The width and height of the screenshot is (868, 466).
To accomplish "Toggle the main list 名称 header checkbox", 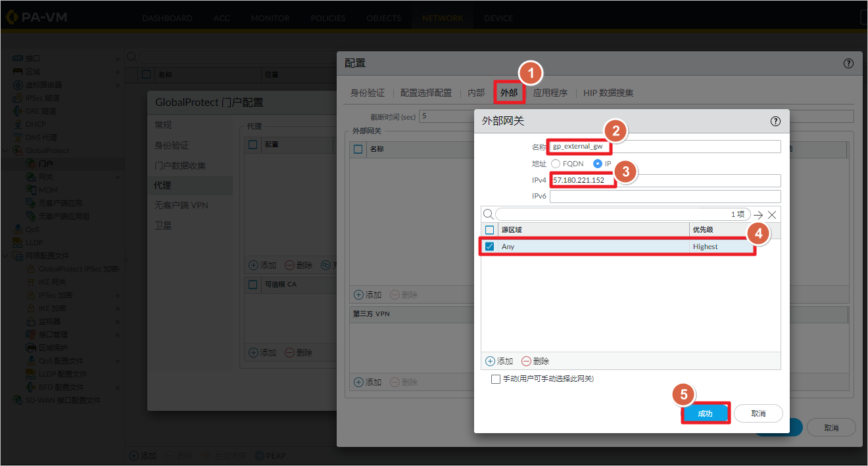I will click(147, 75).
